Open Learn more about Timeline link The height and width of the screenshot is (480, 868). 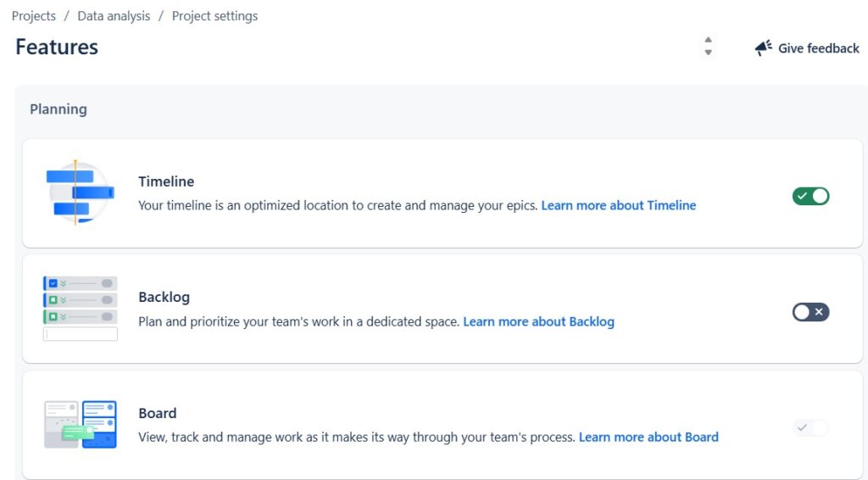click(x=618, y=205)
